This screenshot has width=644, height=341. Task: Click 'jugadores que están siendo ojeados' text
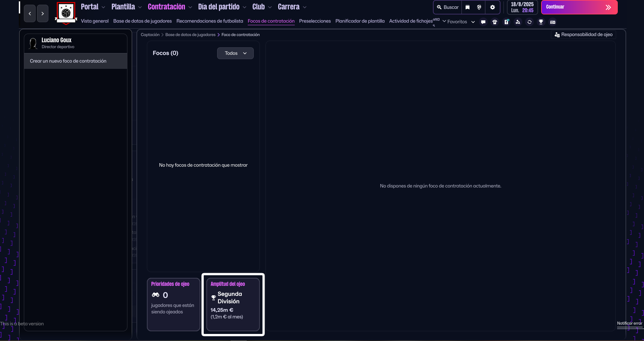pos(173,309)
